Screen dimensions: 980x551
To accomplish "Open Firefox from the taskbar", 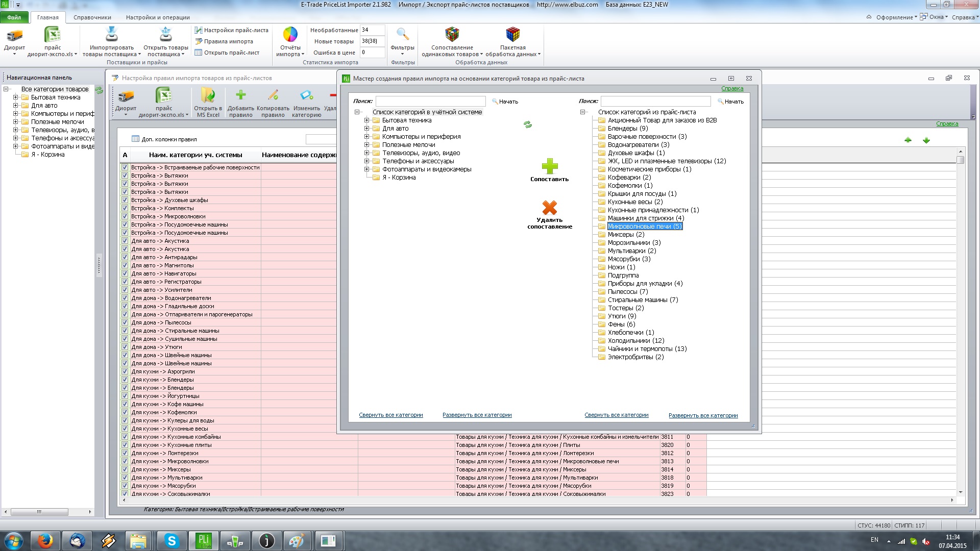I will pyautogui.click(x=45, y=541).
